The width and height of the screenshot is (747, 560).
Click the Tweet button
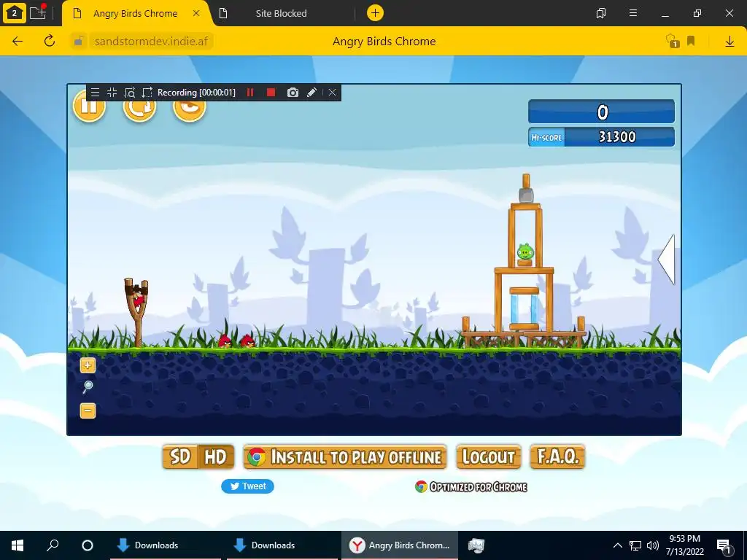247,486
